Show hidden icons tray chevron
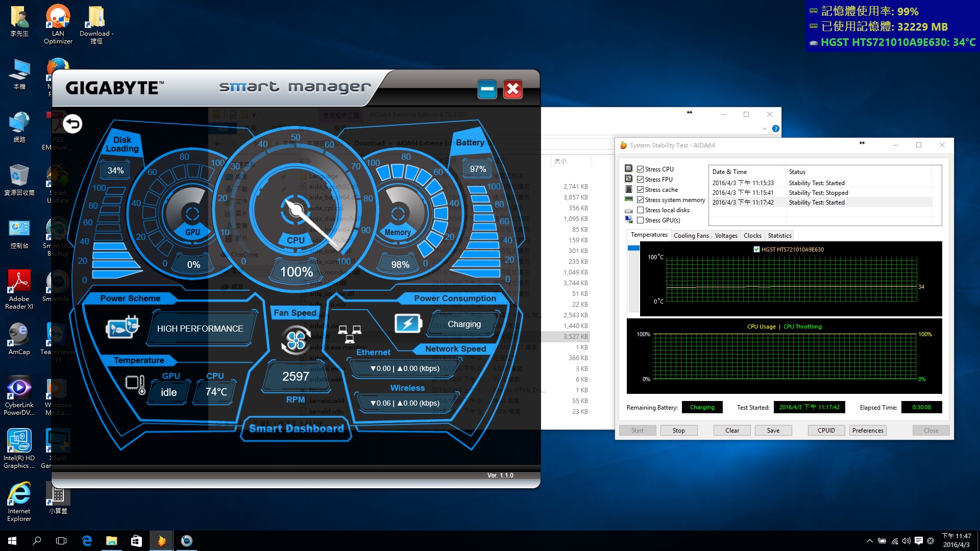This screenshot has width=980, height=551. coord(869,541)
